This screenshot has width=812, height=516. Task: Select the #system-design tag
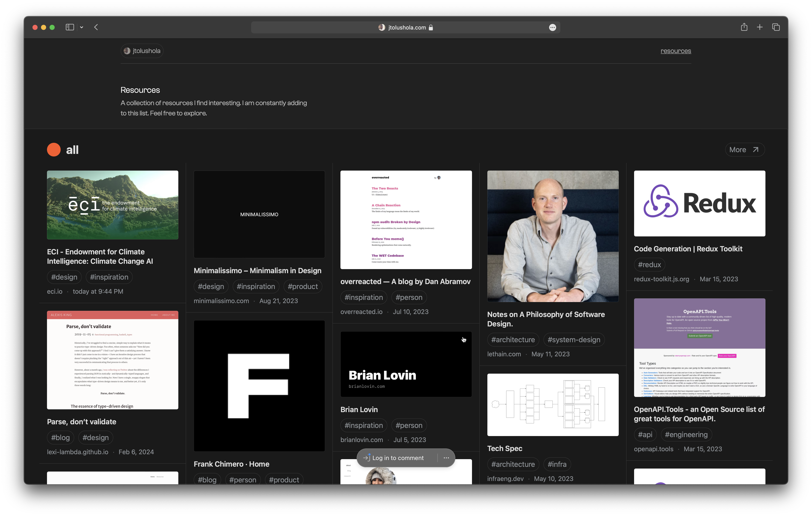coord(574,339)
